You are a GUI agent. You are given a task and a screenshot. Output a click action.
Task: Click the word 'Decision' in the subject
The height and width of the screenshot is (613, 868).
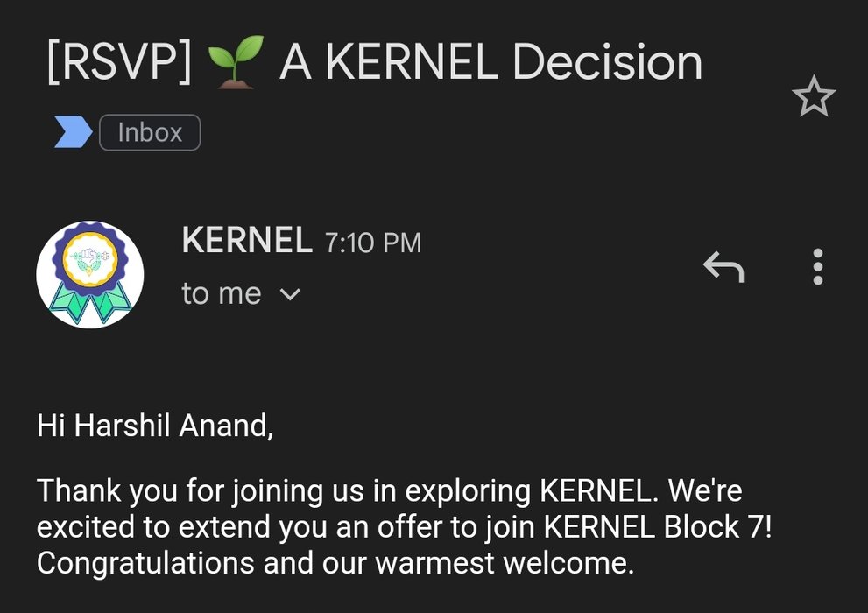pos(607,62)
